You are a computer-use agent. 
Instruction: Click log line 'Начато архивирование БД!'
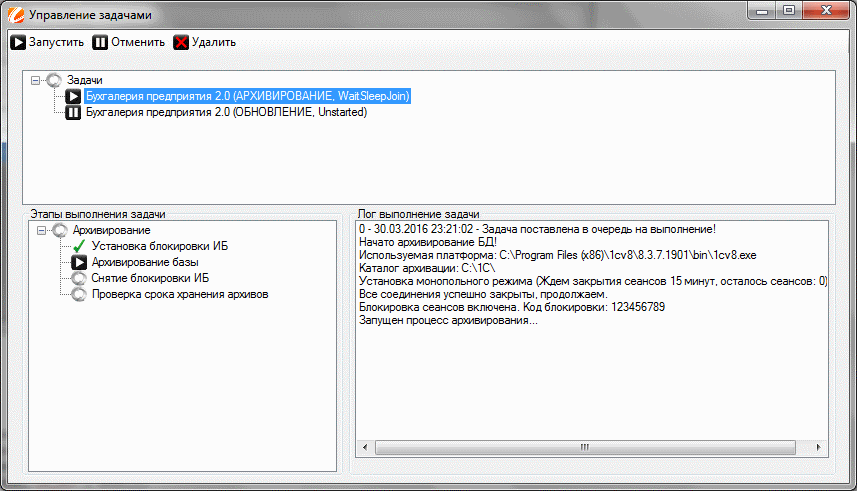pyautogui.click(x=428, y=242)
